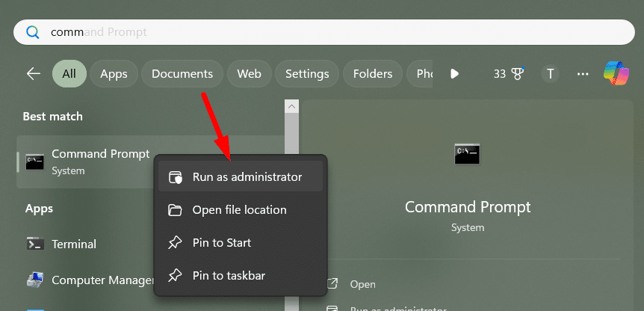The width and height of the screenshot is (644, 311).
Task: Click the pin icon beside Pin to Start
Action: [x=175, y=243]
